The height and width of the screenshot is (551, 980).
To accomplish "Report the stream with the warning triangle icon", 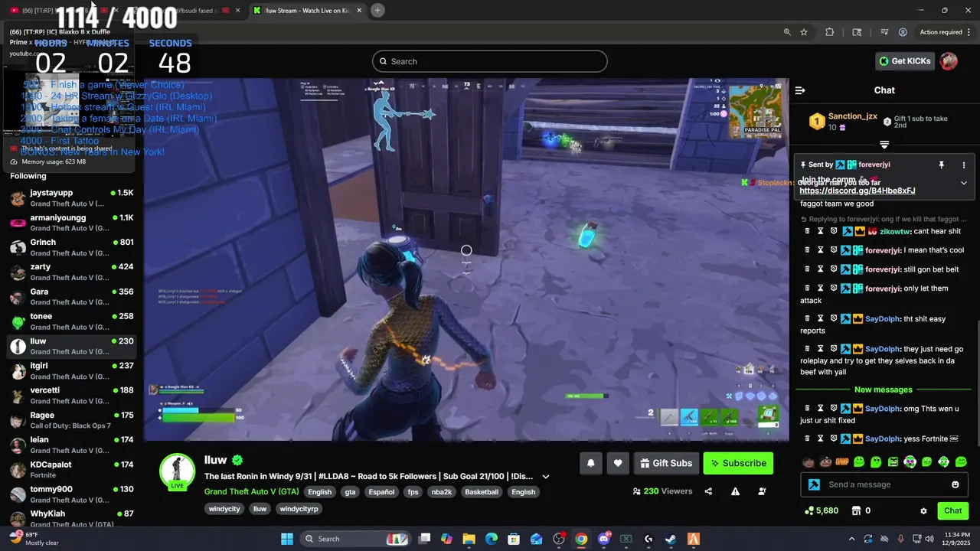I will point(735,491).
